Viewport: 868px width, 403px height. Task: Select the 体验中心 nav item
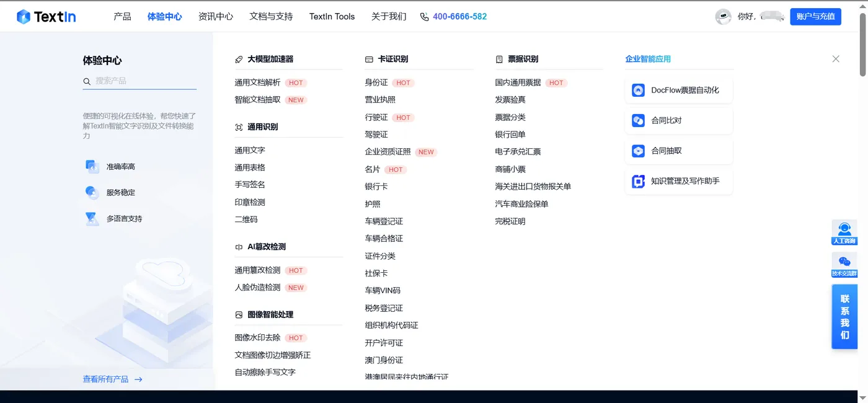tap(164, 17)
